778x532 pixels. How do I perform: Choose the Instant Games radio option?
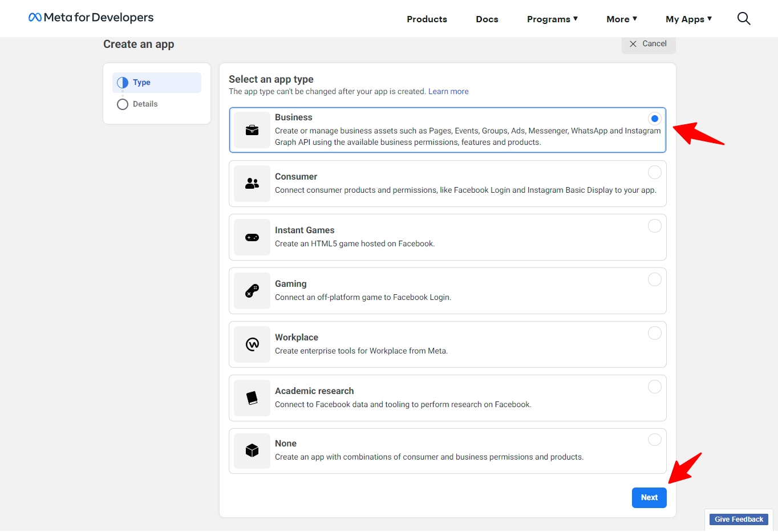[654, 226]
